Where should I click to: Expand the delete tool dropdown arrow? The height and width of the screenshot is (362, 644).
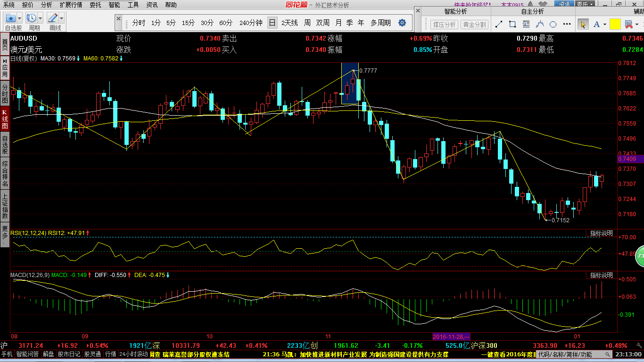(637, 24)
